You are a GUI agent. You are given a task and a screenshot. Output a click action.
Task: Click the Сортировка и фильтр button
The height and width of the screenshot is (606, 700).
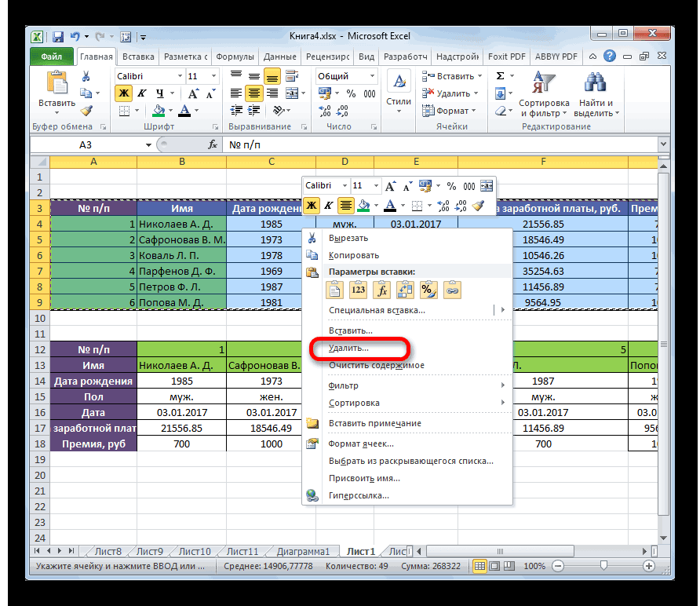point(544,94)
